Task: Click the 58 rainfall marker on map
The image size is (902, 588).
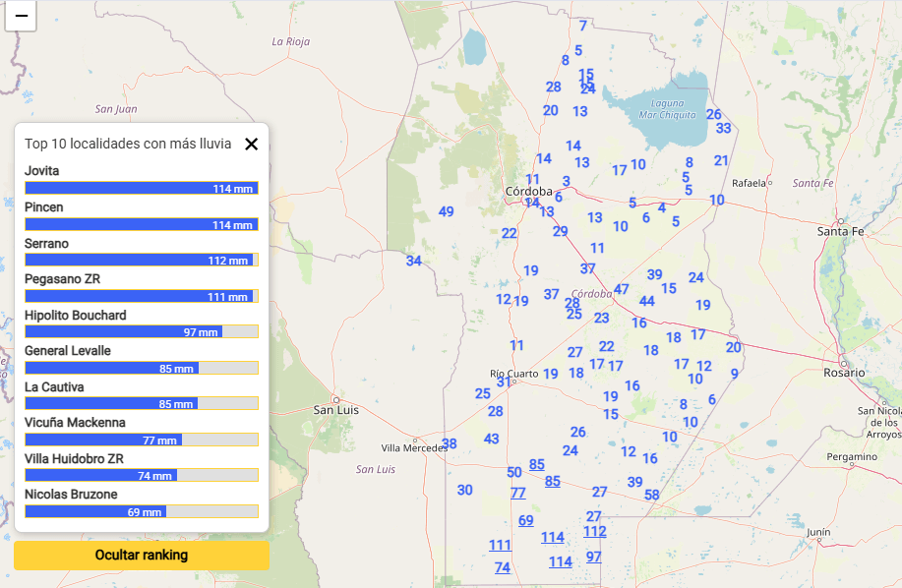Action: 651,495
